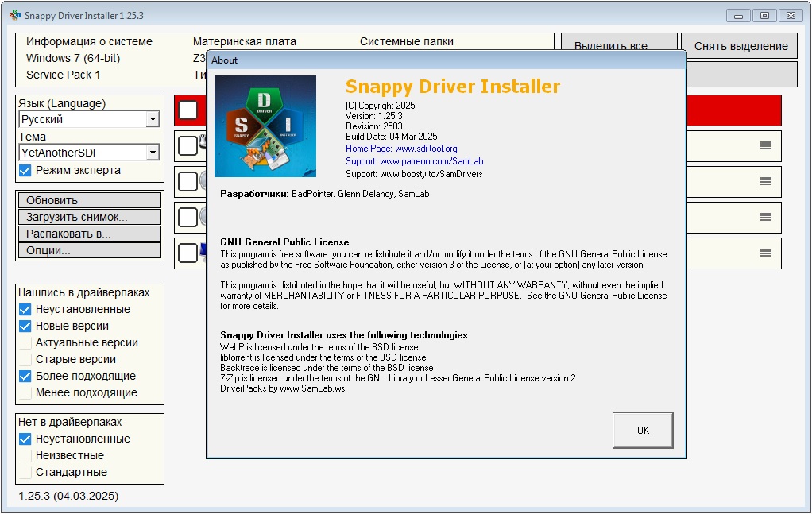812x514 pixels.
Task: Click Распаковать в button
Action: [x=90, y=234]
